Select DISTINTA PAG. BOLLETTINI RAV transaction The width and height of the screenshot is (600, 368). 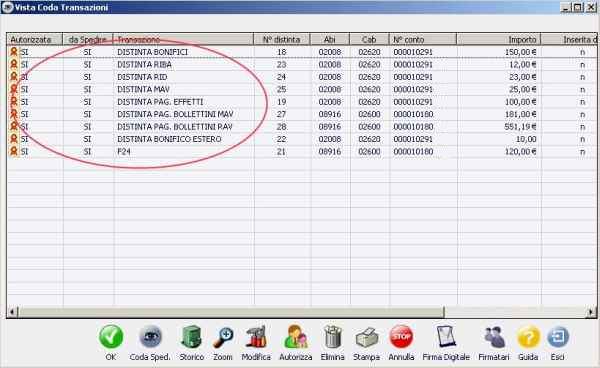(x=175, y=127)
